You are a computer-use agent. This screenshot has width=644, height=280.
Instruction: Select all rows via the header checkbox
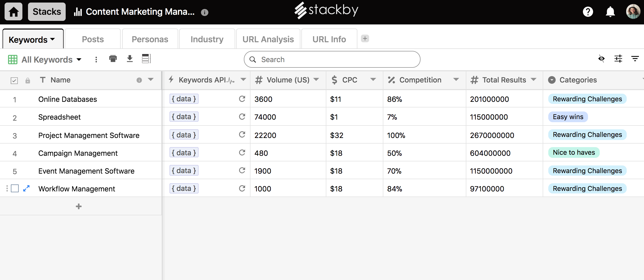pyautogui.click(x=14, y=80)
